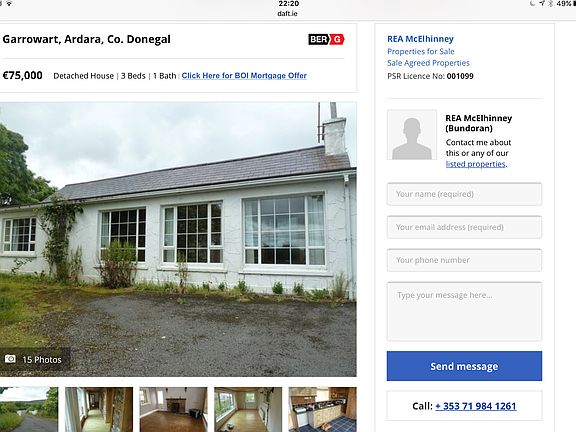
Task: Tap the battery status indicator
Action: 564,3
